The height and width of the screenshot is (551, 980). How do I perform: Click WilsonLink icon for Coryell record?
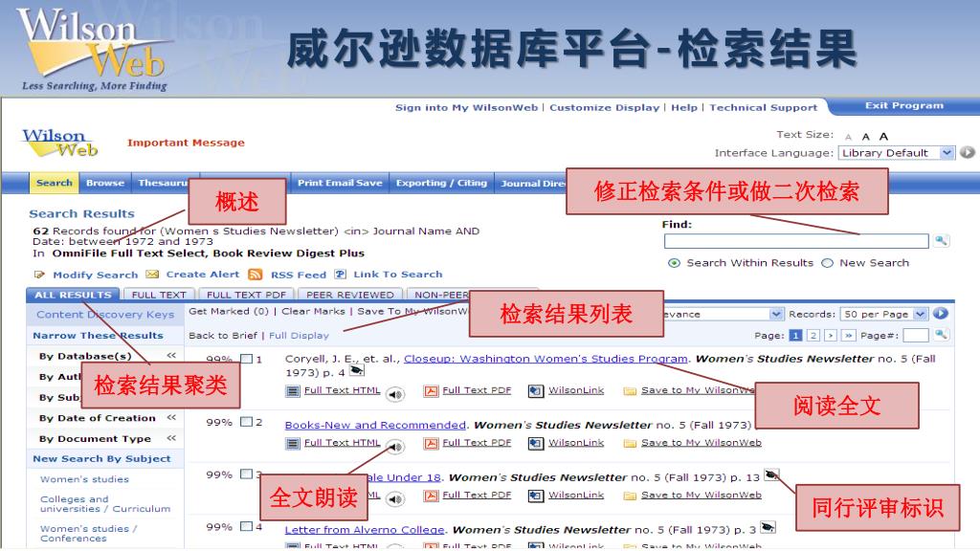[536, 391]
